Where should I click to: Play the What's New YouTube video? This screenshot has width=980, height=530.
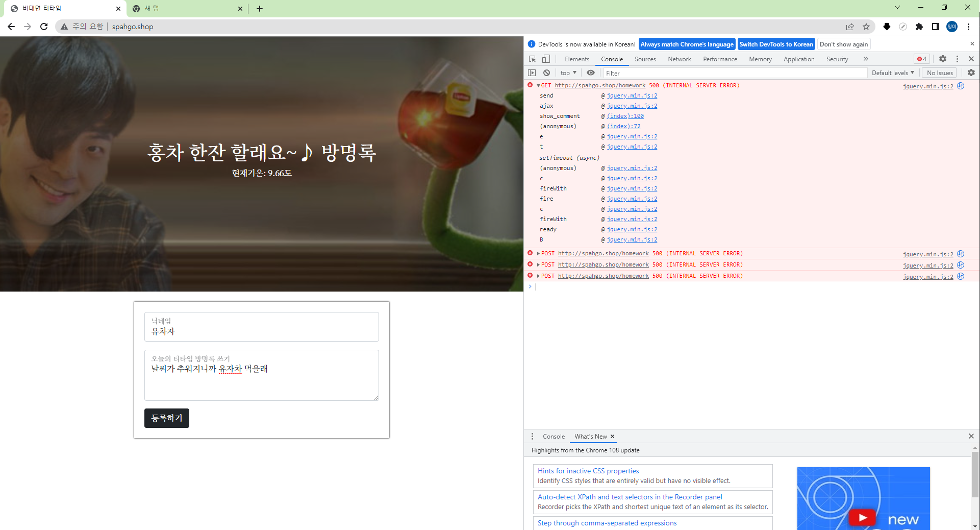[863, 518]
